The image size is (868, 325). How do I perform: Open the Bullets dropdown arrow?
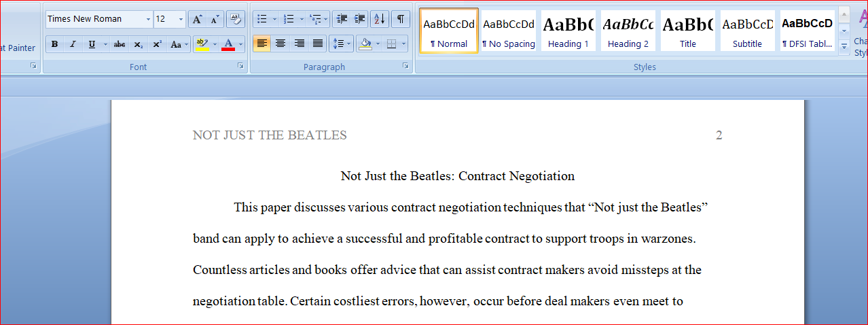click(274, 19)
